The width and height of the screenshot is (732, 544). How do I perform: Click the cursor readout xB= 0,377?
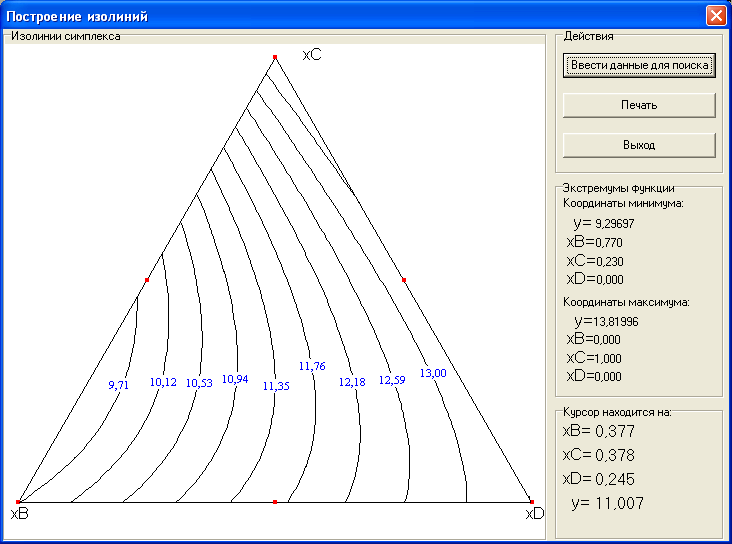(x=598, y=431)
